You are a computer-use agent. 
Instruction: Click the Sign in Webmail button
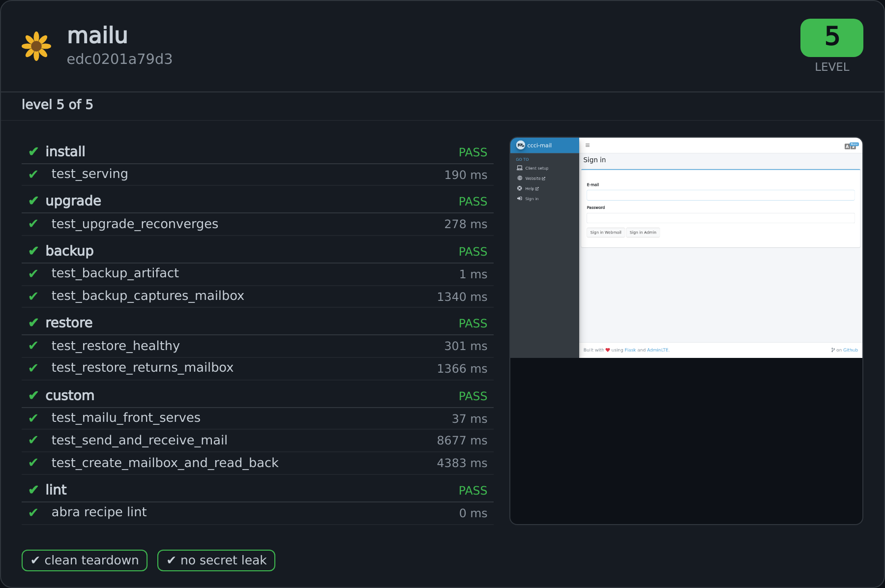[606, 233]
